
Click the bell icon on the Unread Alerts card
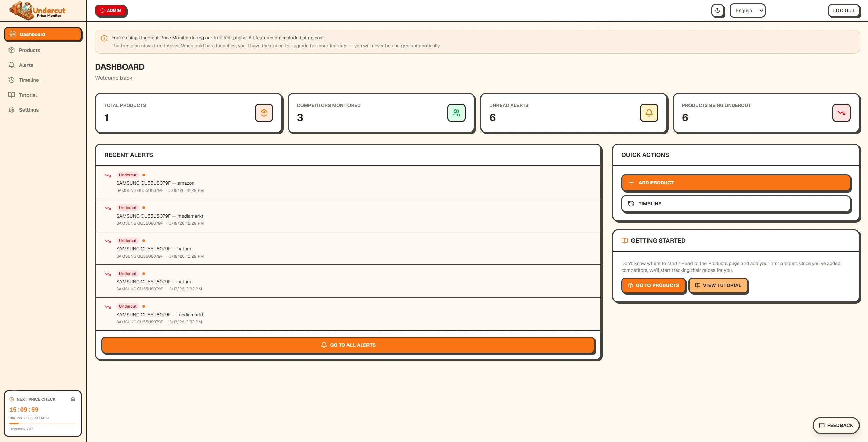pos(649,113)
